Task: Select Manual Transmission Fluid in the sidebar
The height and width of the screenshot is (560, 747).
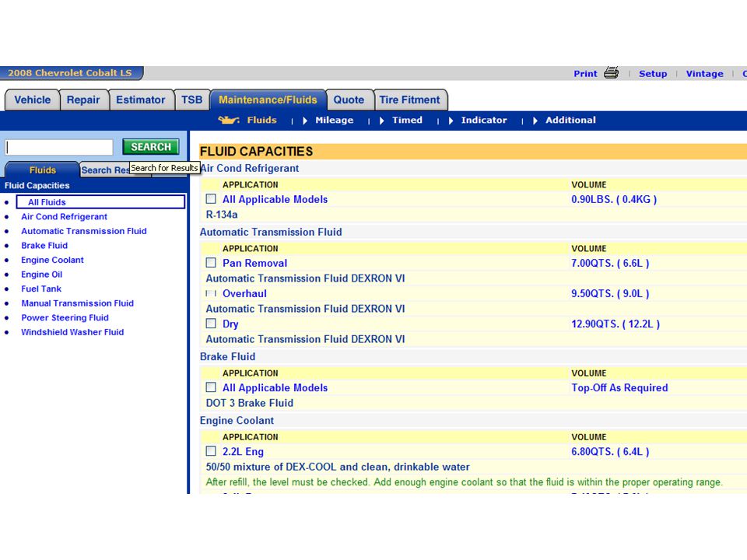Action: [x=77, y=303]
